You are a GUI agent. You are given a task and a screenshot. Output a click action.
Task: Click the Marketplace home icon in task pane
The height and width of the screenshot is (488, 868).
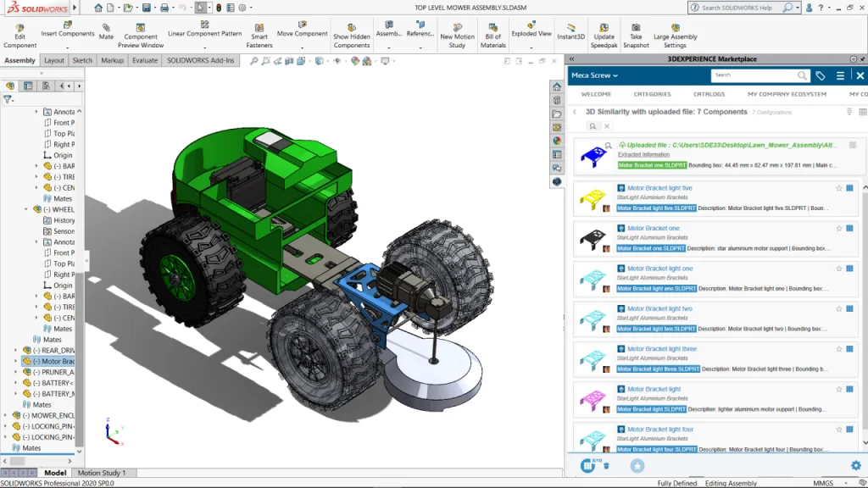tap(557, 86)
